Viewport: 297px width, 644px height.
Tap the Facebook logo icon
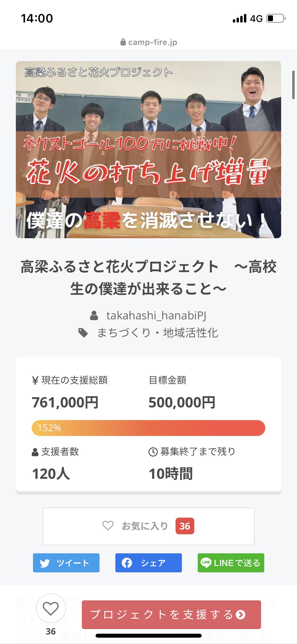click(x=127, y=563)
